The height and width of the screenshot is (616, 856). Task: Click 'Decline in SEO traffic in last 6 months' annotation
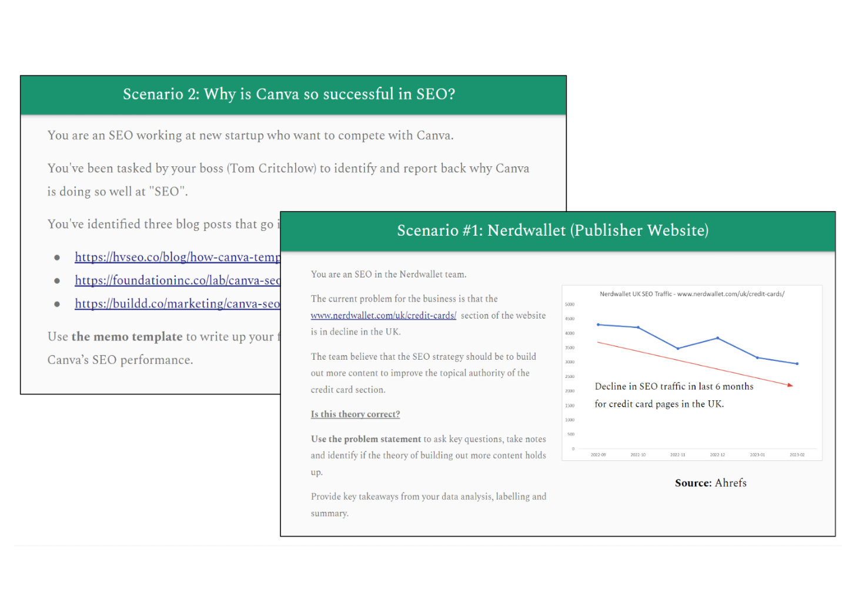[x=674, y=386]
